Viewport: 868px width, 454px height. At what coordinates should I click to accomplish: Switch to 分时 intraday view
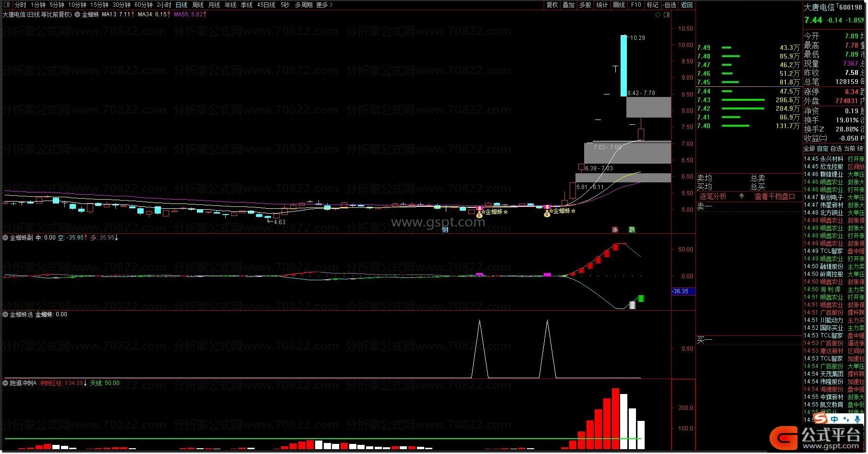21,5
